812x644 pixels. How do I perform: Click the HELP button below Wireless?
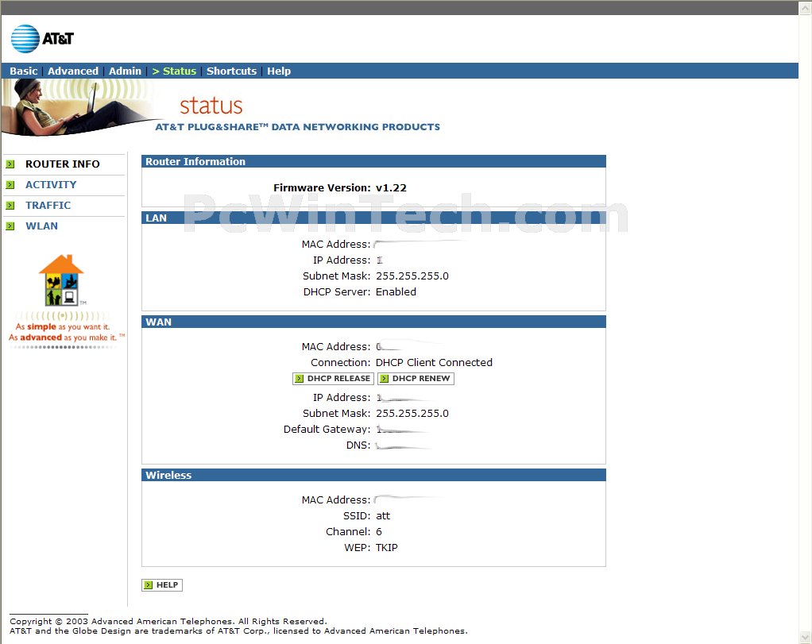click(162, 585)
